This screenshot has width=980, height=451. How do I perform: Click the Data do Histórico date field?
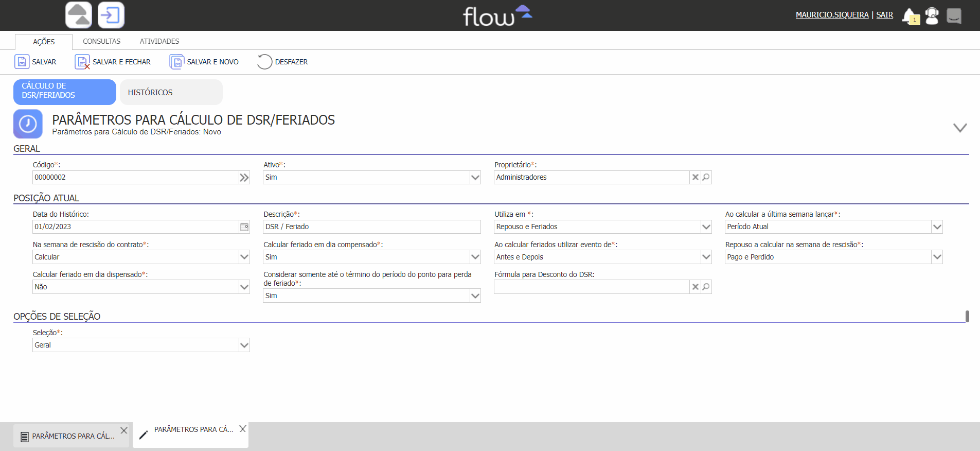coord(136,227)
